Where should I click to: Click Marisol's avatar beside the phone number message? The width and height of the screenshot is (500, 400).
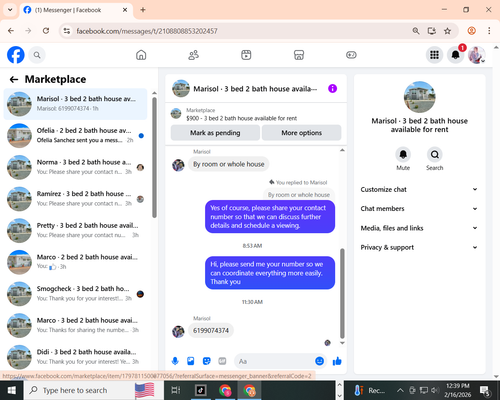tap(178, 332)
